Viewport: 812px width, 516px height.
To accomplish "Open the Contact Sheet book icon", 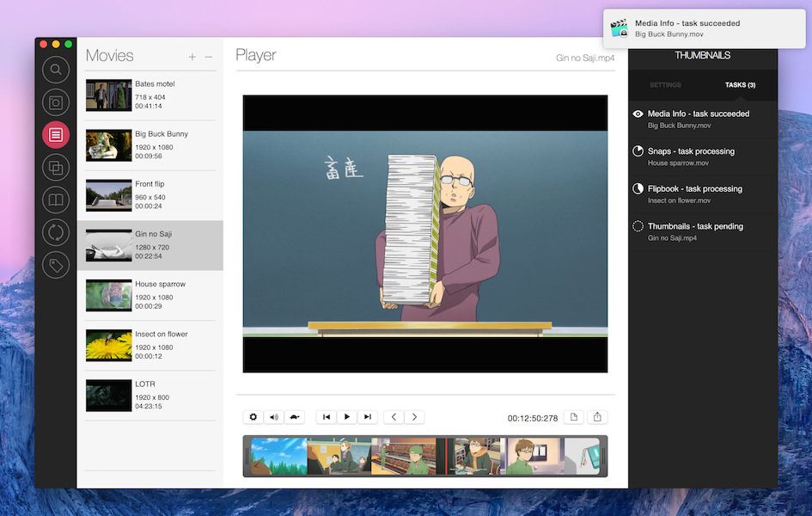I will (55, 200).
